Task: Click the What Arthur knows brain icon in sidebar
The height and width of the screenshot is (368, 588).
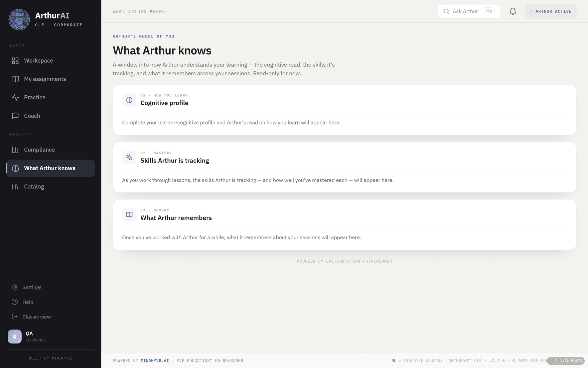Action: pos(15,168)
